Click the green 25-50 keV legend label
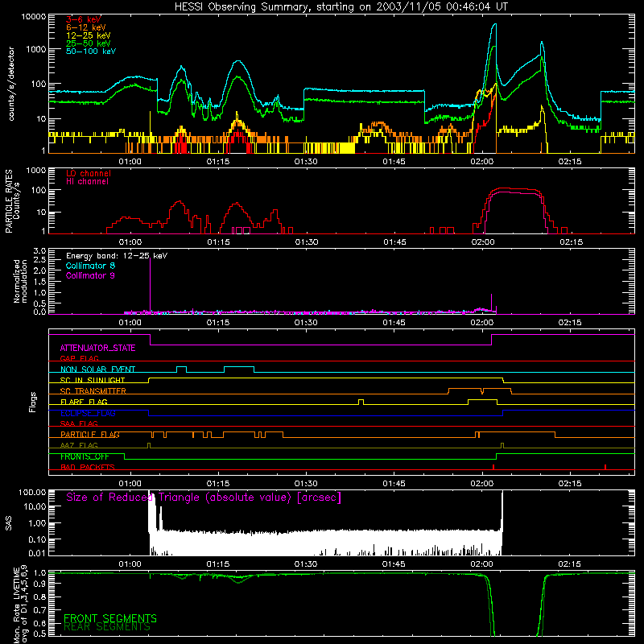This screenshot has width=644, height=644. [x=89, y=43]
